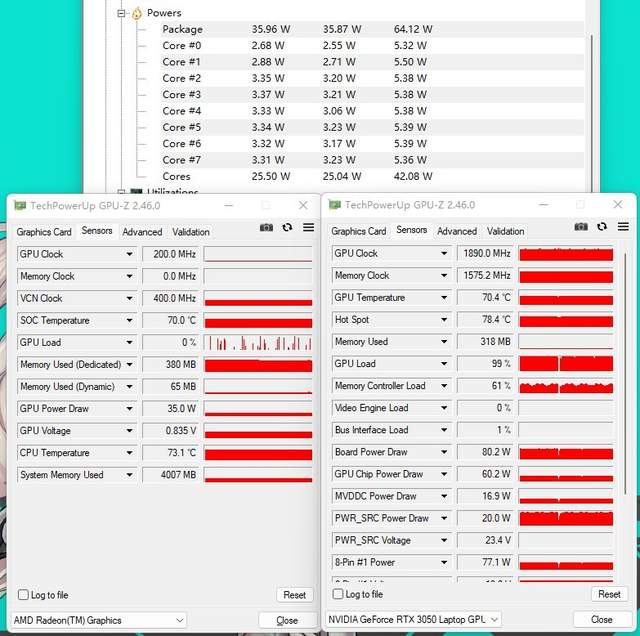Click Cores max value 42.08 W
640x636 pixels.
point(413,176)
